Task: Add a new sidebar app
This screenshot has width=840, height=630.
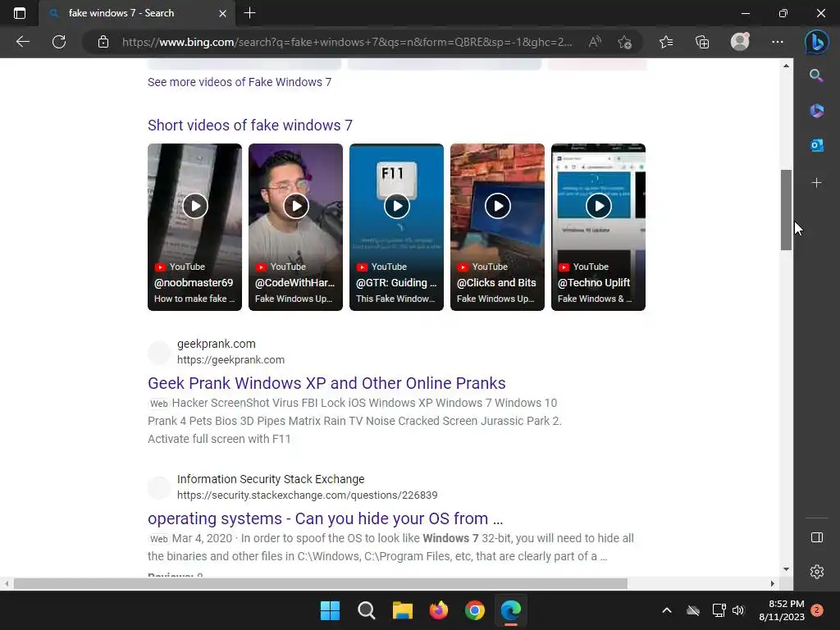Action: pyautogui.click(x=816, y=183)
